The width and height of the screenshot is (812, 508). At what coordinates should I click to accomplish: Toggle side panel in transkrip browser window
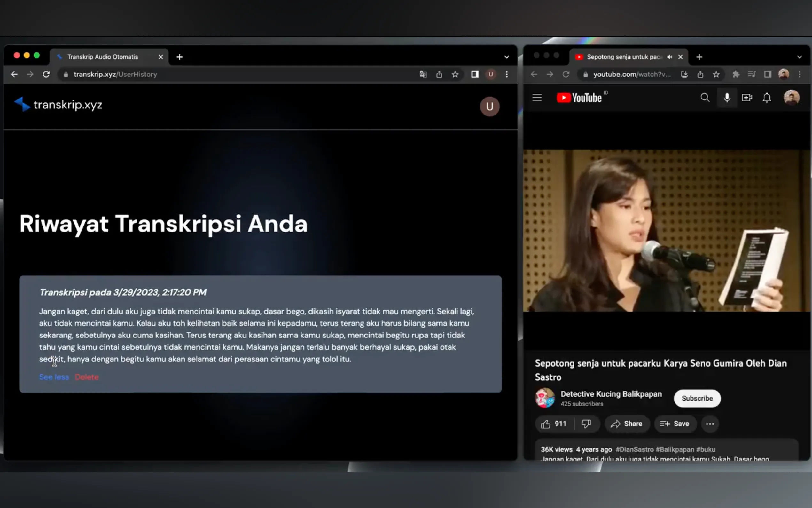(x=474, y=74)
